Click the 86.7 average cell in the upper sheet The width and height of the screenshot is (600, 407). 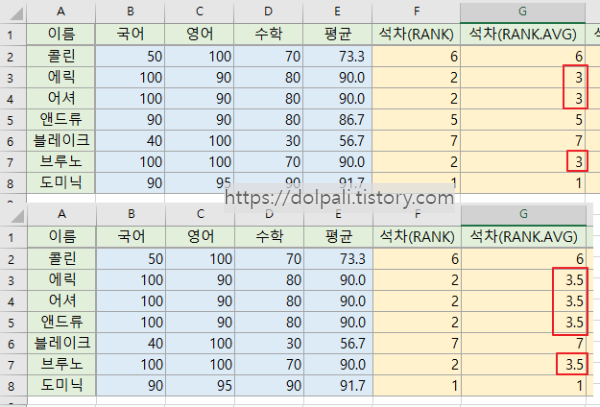[x=337, y=120]
